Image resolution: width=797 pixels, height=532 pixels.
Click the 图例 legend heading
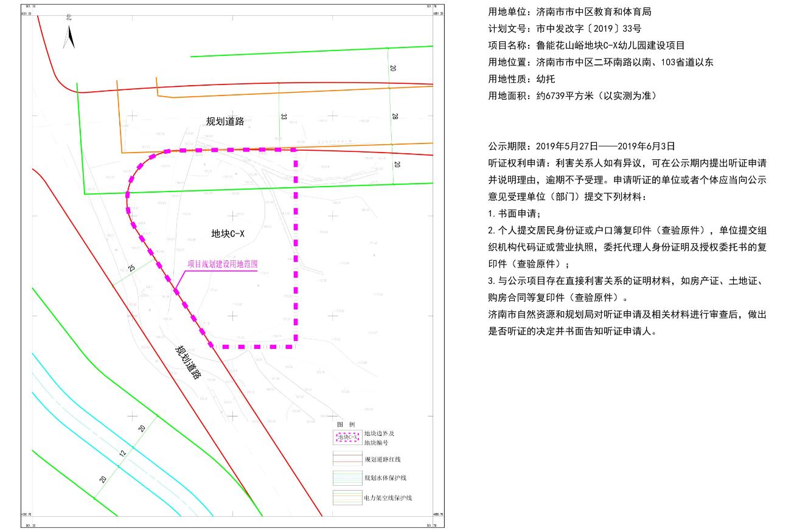point(346,424)
